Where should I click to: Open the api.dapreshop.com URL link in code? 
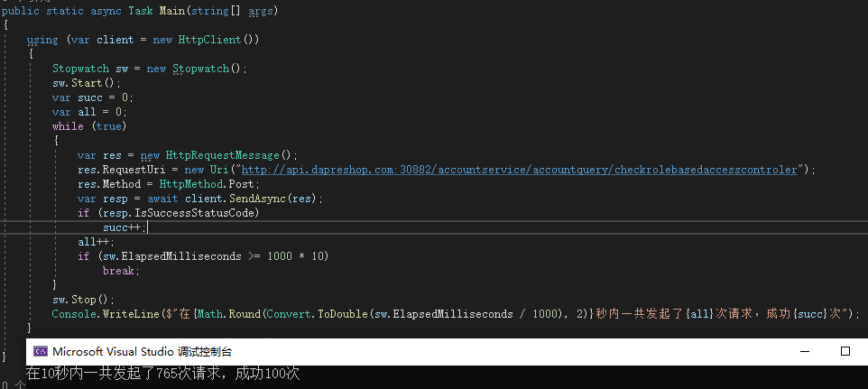tap(519, 170)
